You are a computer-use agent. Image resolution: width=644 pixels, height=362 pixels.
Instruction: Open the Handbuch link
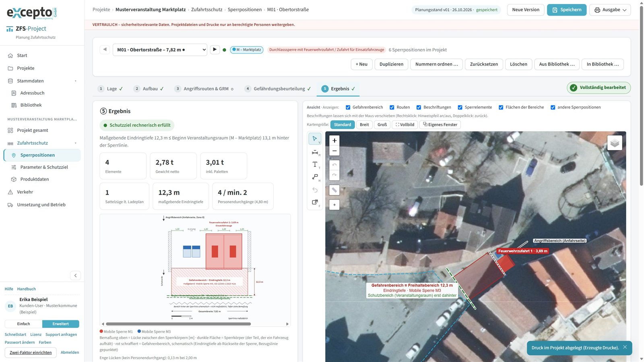tap(27, 289)
